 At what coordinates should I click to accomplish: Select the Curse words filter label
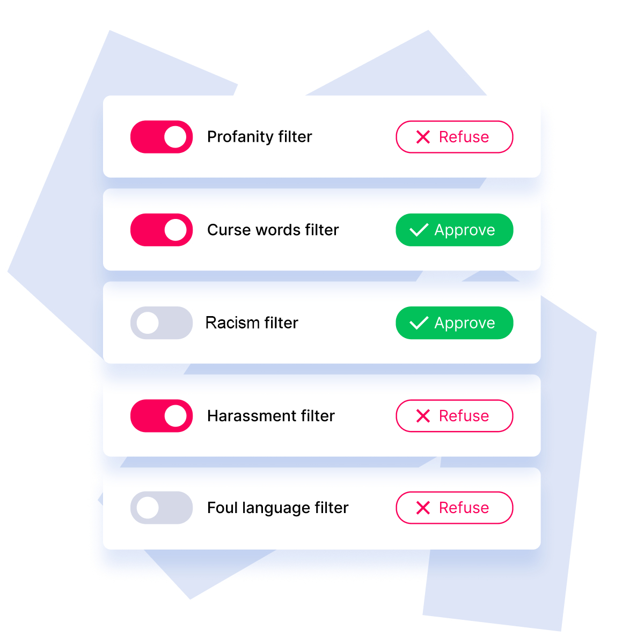coord(273,230)
